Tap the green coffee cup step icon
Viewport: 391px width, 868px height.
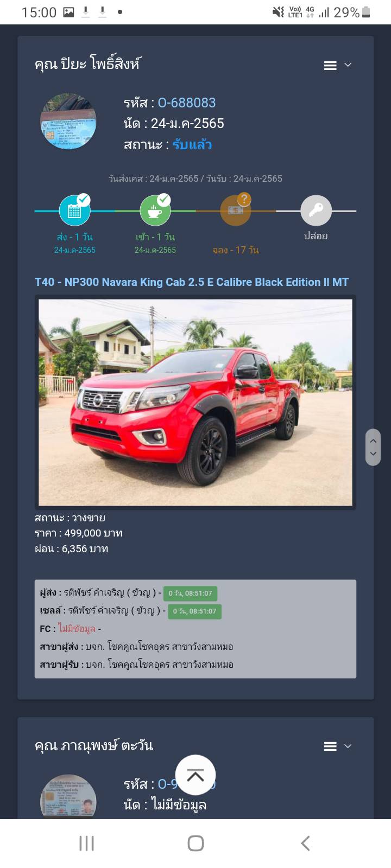pos(155,210)
